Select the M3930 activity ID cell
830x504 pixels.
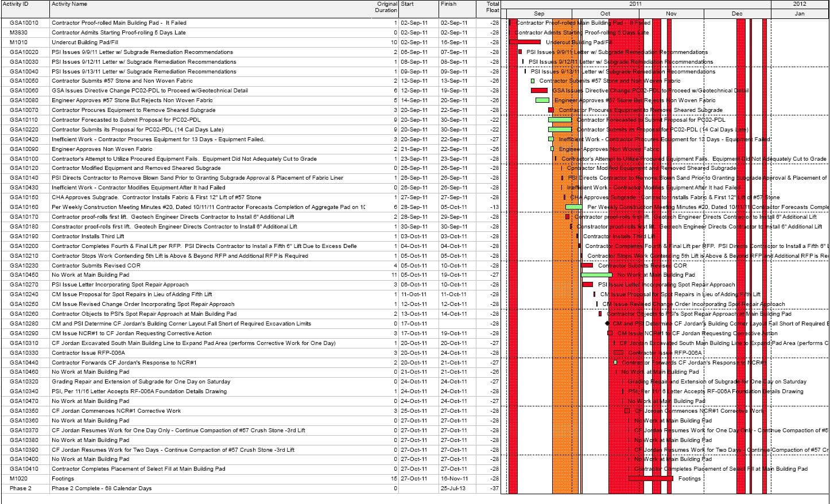coord(18,33)
